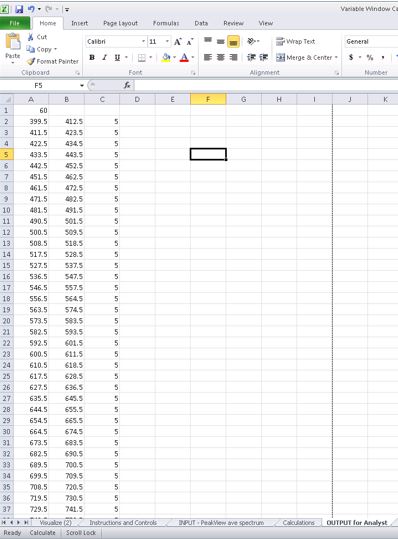
Task: Click the Paste button
Action: click(13, 48)
